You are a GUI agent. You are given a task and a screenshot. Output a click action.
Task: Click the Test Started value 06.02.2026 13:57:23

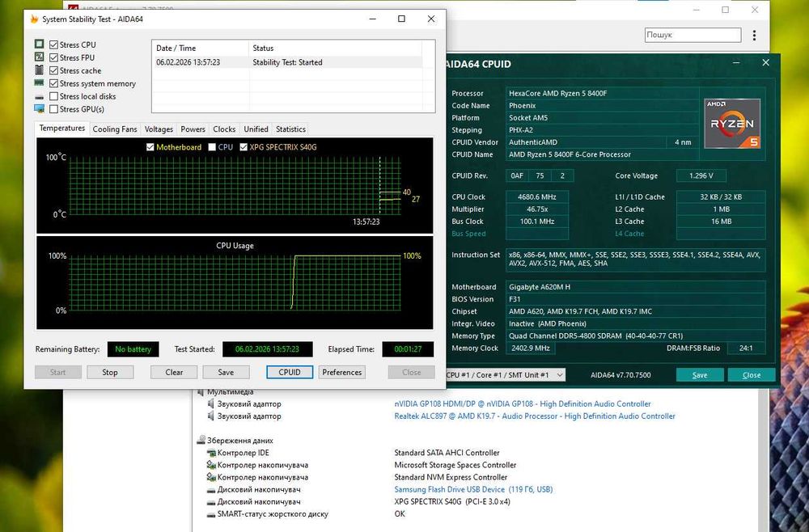pyautogui.click(x=267, y=349)
